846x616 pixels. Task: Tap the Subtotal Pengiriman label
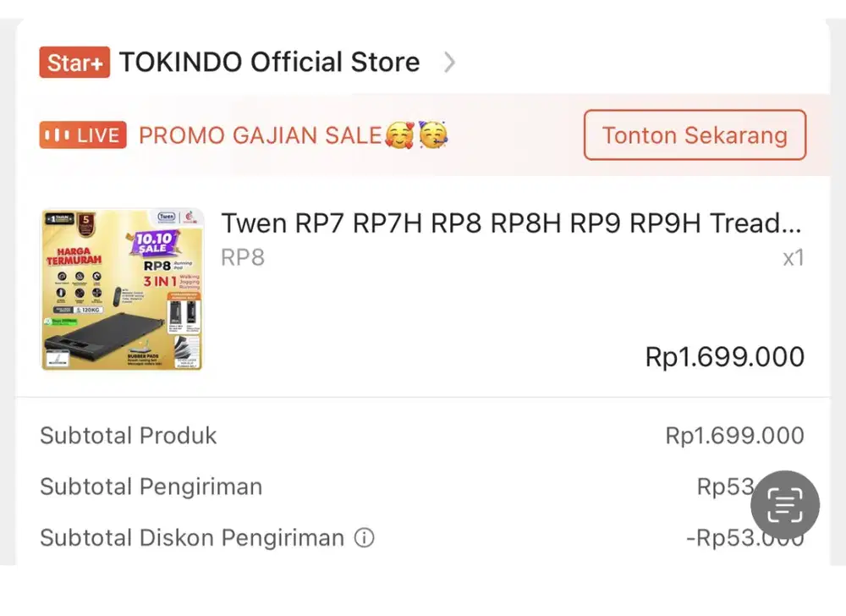click(151, 487)
